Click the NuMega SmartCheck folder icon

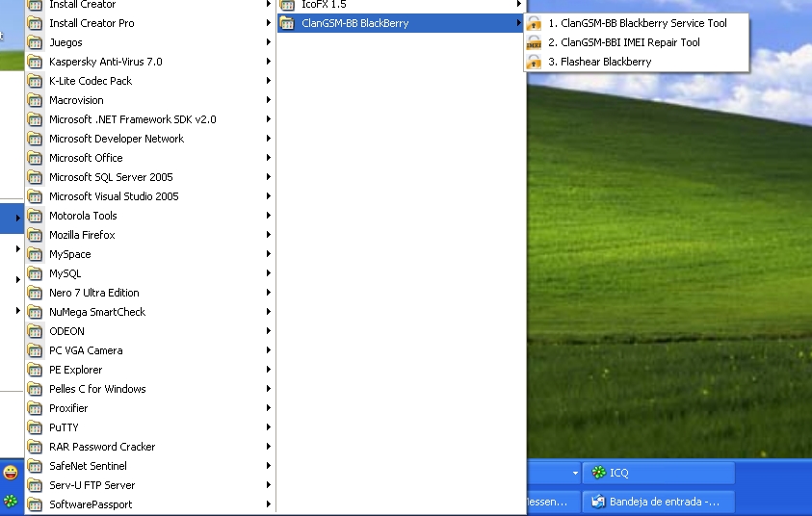tap(35, 312)
